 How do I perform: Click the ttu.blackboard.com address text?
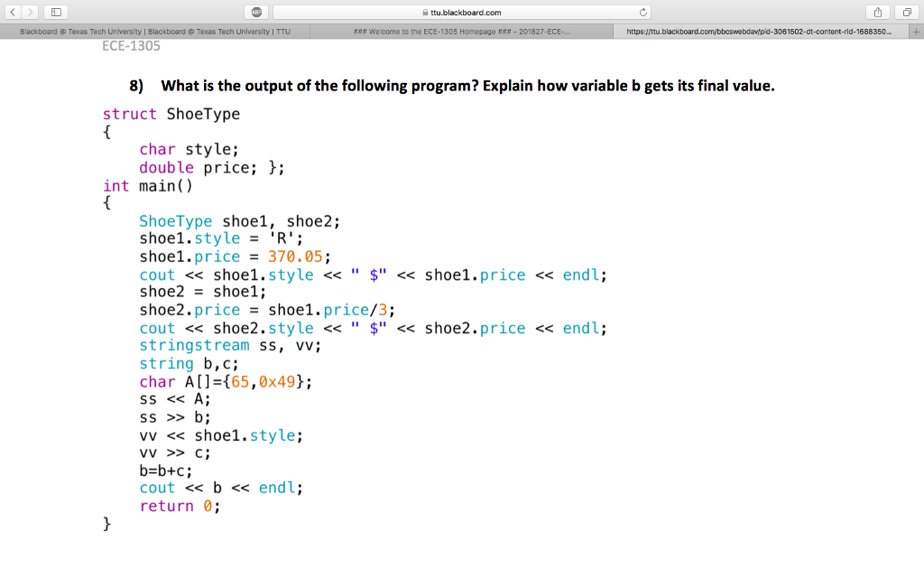coord(465,13)
